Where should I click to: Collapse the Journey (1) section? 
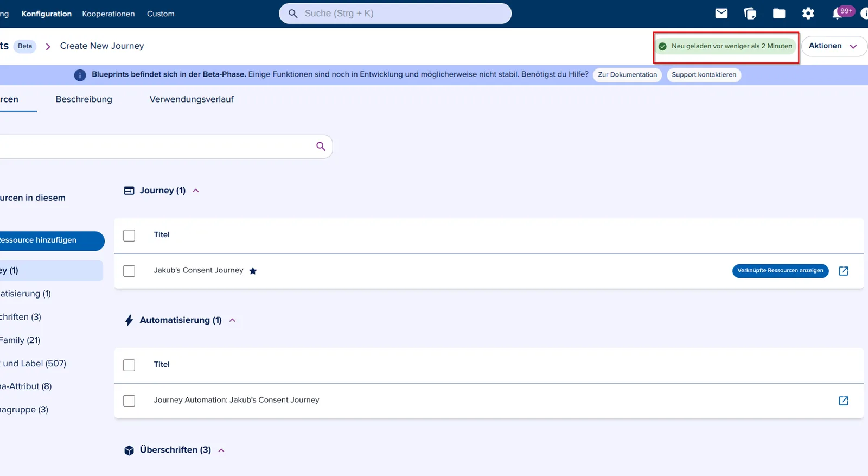196,191
